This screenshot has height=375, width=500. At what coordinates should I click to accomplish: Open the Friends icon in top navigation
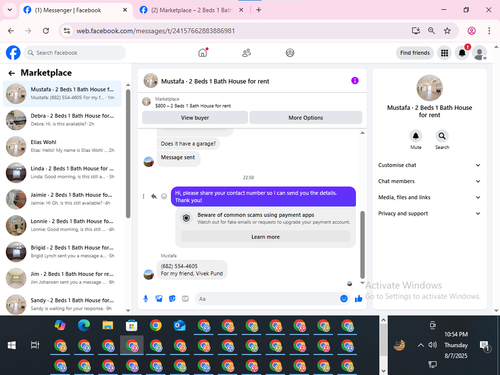click(x=246, y=53)
